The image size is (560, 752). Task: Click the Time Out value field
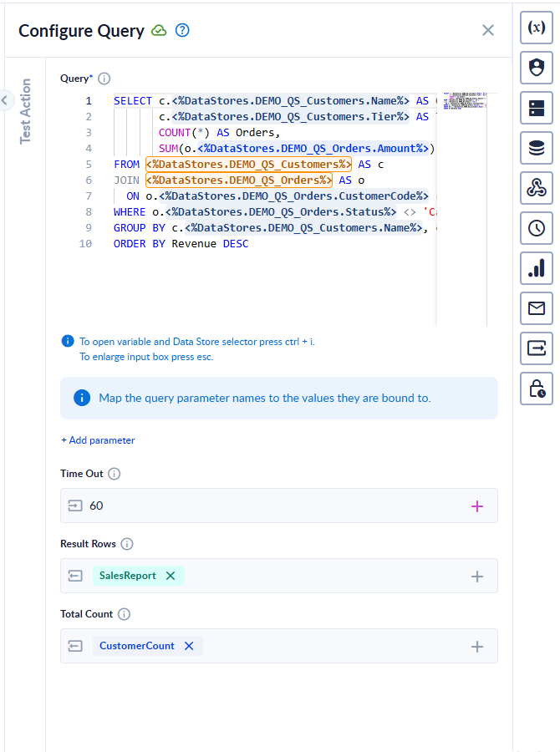[x=279, y=506]
